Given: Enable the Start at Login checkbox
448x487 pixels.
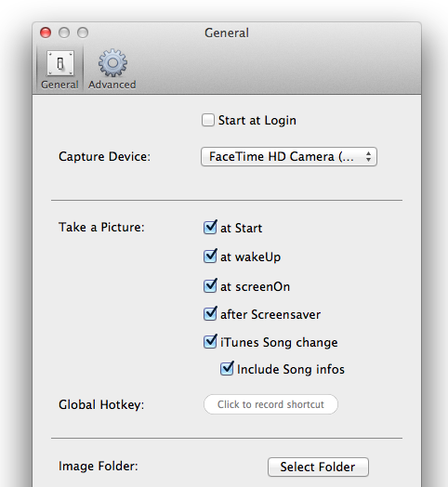Looking at the screenshot, I should (x=207, y=120).
